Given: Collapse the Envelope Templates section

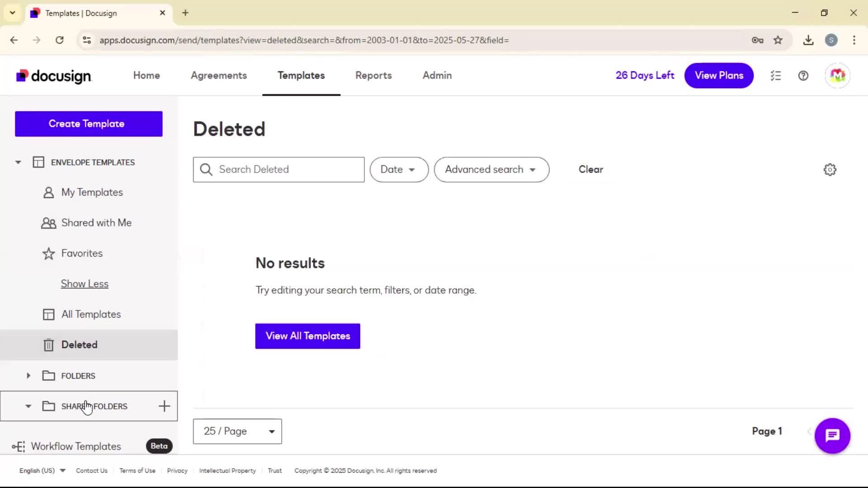Looking at the screenshot, I should pyautogui.click(x=18, y=162).
